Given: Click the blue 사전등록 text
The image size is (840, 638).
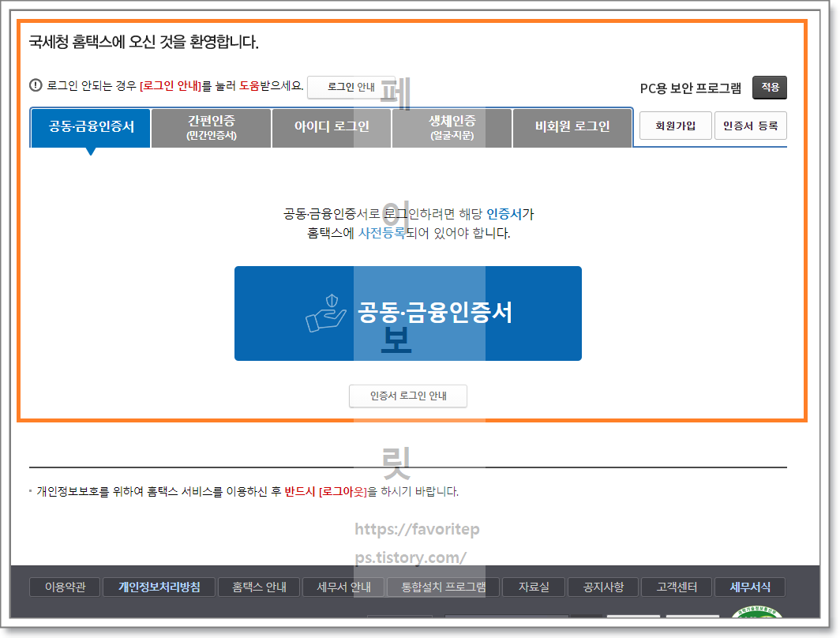Looking at the screenshot, I should coord(382,233).
